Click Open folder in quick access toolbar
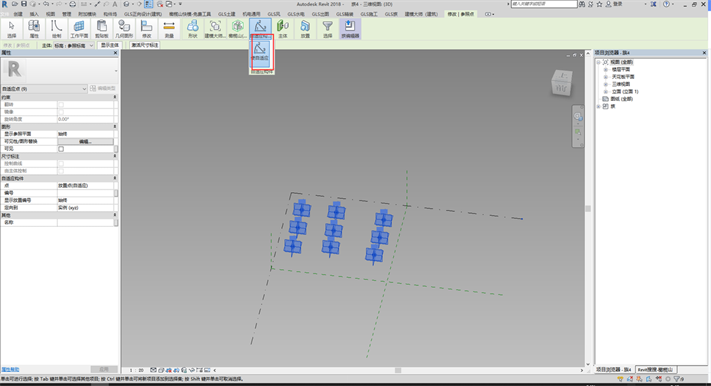The width and height of the screenshot is (711, 386). coord(15,4)
